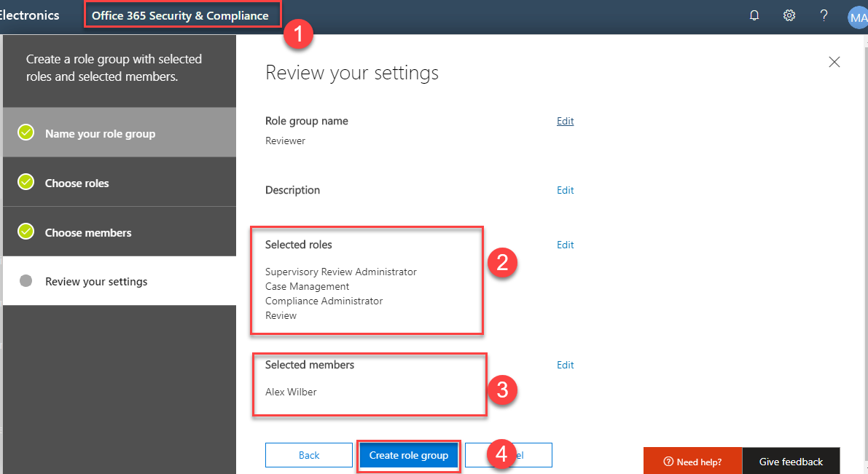
Task: Close the wizard with the X icon
Action: click(x=834, y=62)
